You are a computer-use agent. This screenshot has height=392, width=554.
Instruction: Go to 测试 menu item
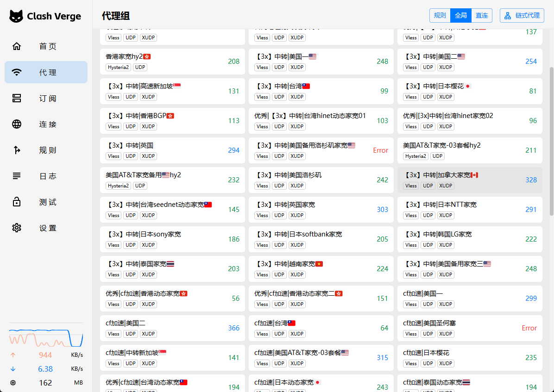click(46, 202)
